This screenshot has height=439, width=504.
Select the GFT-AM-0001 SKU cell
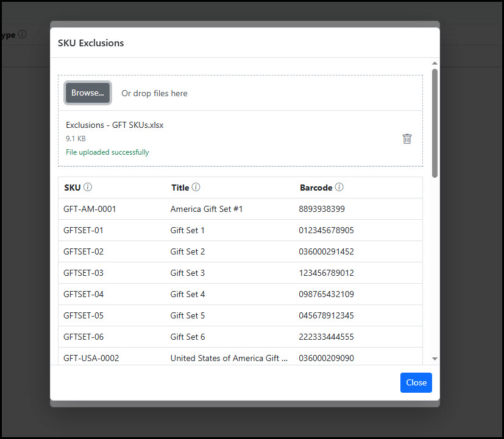pyautogui.click(x=90, y=209)
